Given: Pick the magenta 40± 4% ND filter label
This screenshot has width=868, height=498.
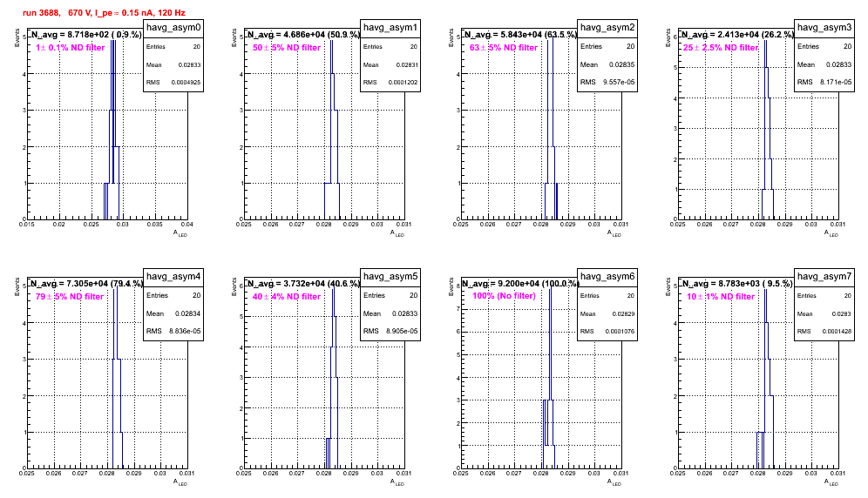Looking at the screenshot, I should (x=287, y=297).
